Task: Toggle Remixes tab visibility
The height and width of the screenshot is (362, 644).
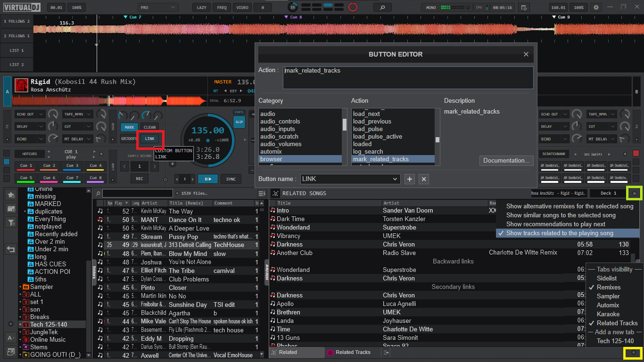Action: point(609,288)
